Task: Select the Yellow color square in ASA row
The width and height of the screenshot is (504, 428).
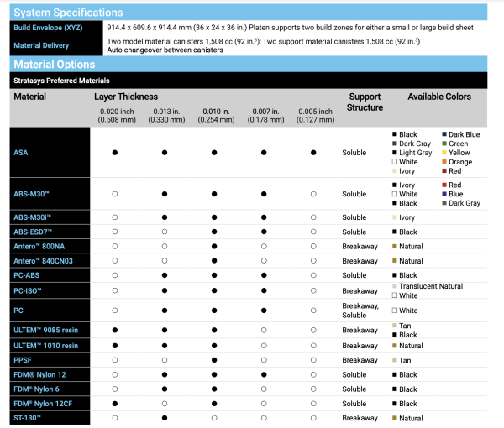Action: (444, 153)
